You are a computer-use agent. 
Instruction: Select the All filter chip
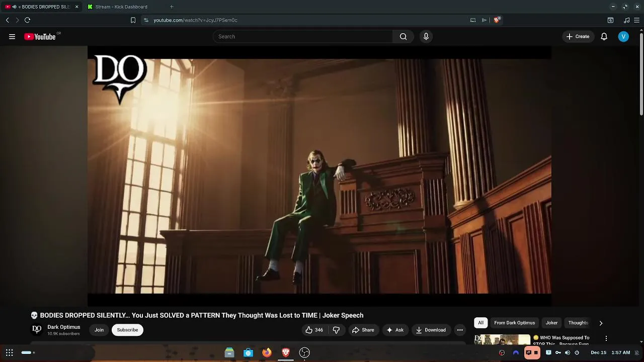tap(480, 323)
